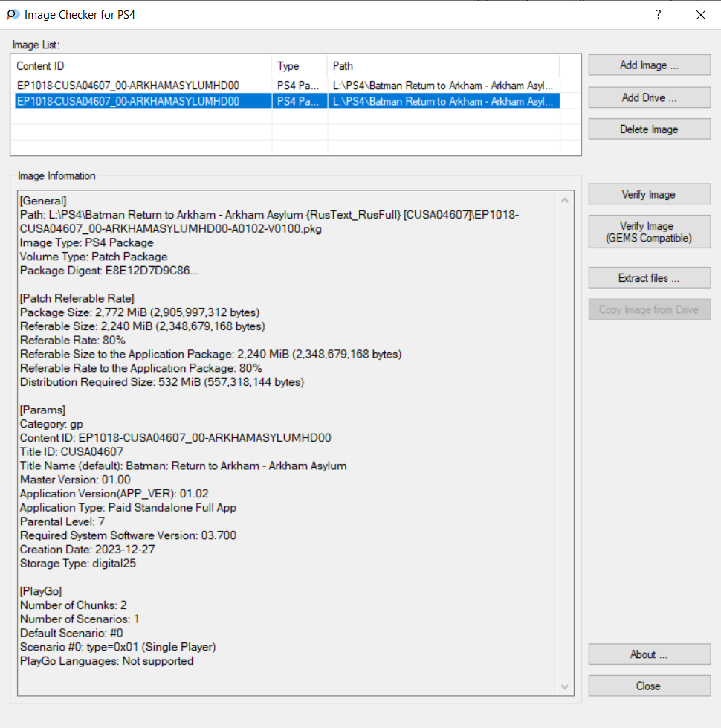This screenshot has height=728, width=721.
Task: Click the question mark help button
Action: [x=659, y=14]
